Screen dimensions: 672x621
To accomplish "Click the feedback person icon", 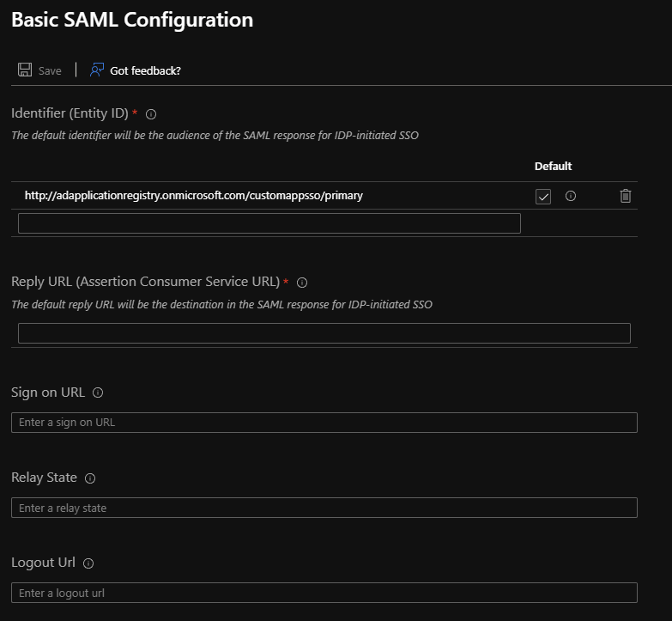I will tap(97, 70).
